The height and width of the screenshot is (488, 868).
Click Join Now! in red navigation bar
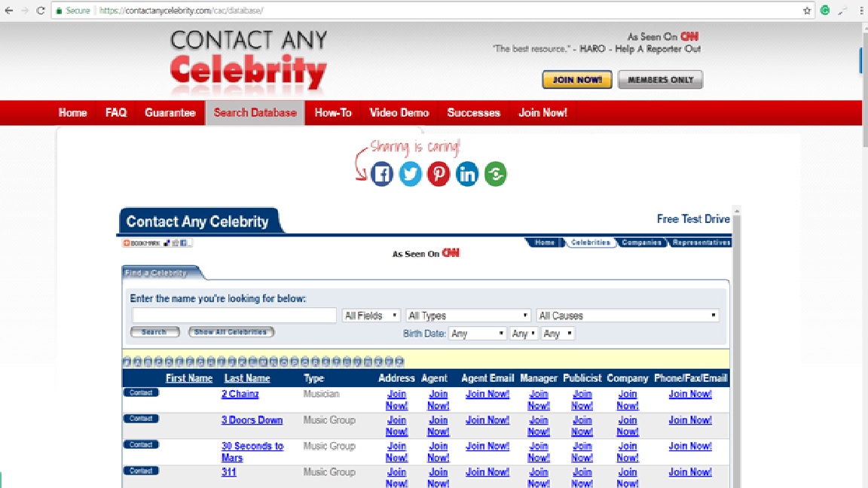click(x=542, y=113)
